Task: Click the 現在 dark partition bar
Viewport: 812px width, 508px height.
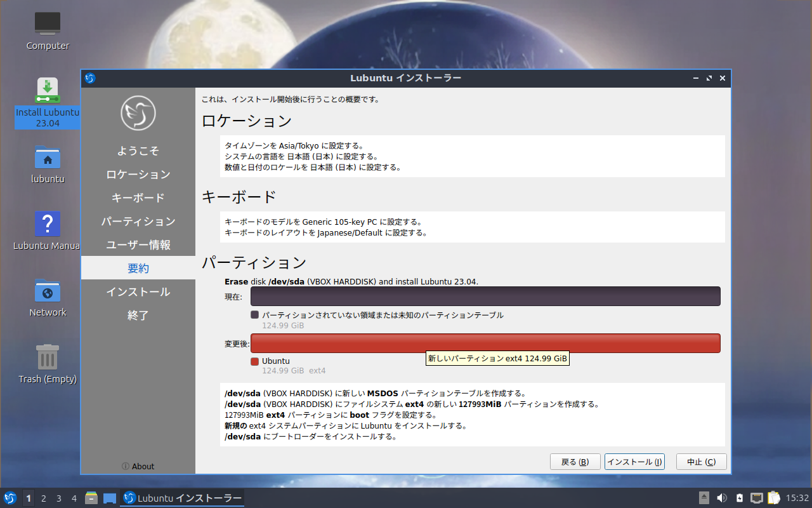Action: coord(485,297)
